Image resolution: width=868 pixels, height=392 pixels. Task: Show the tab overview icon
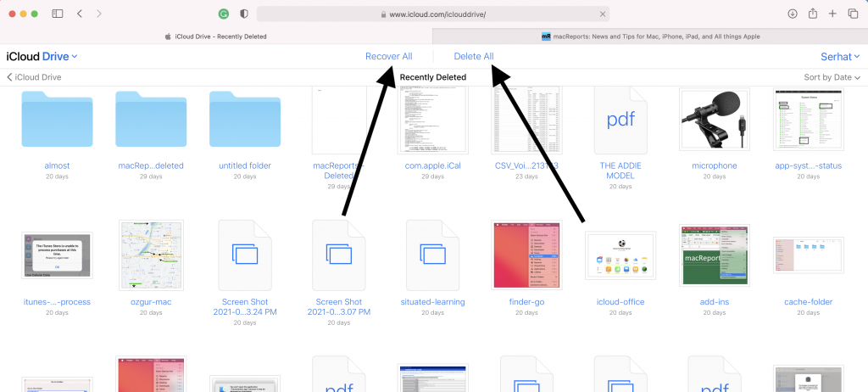[x=853, y=14]
